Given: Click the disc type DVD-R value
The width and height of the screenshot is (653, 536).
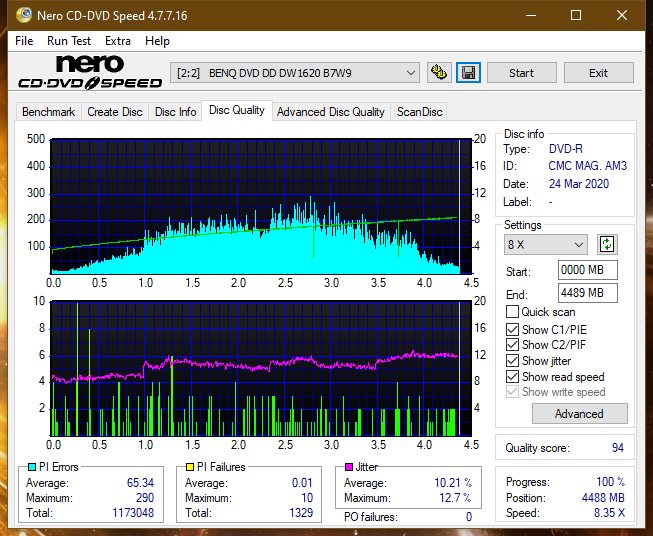Looking at the screenshot, I should click(x=566, y=149).
